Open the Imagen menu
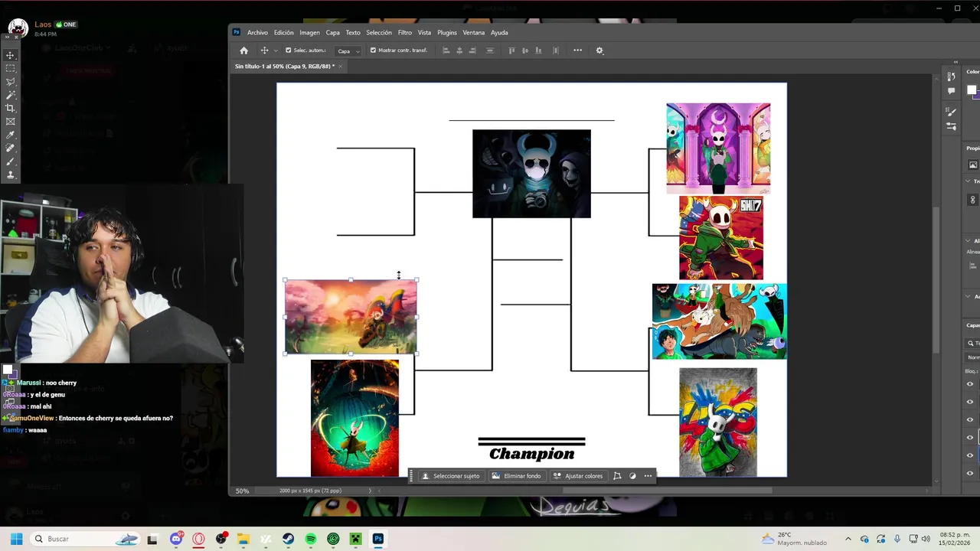Image resolution: width=980 pixels, height=551 pixels. pyautogui.click(x=309, y=32)
